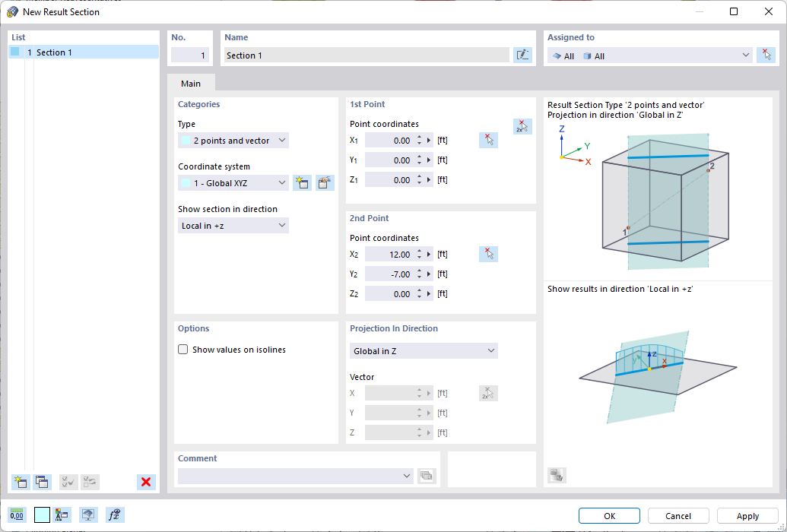Image resolution: width=787 pixels, height=532 pixels.
Task: Create a new coordinate system with star icon
Action: 302,182
